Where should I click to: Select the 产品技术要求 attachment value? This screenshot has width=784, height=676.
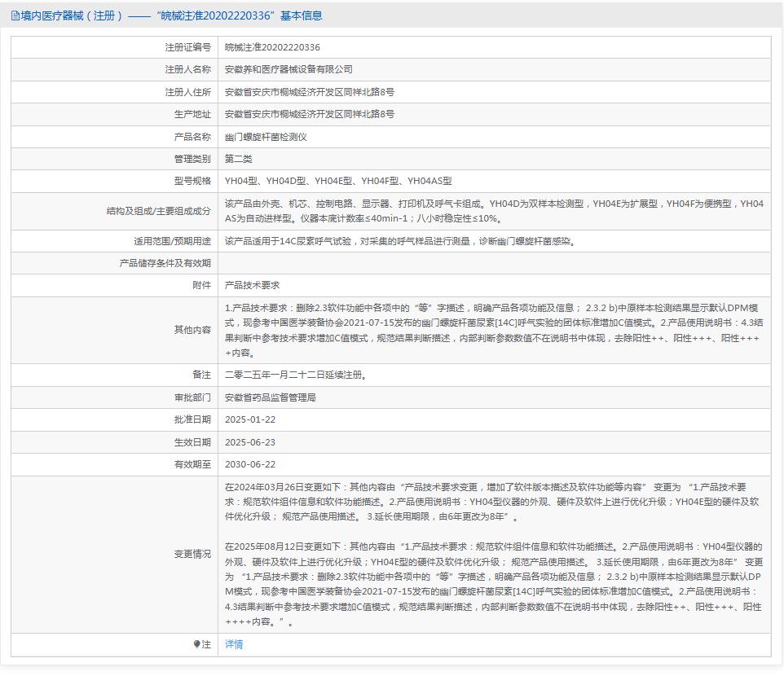[x=252, y=285]
